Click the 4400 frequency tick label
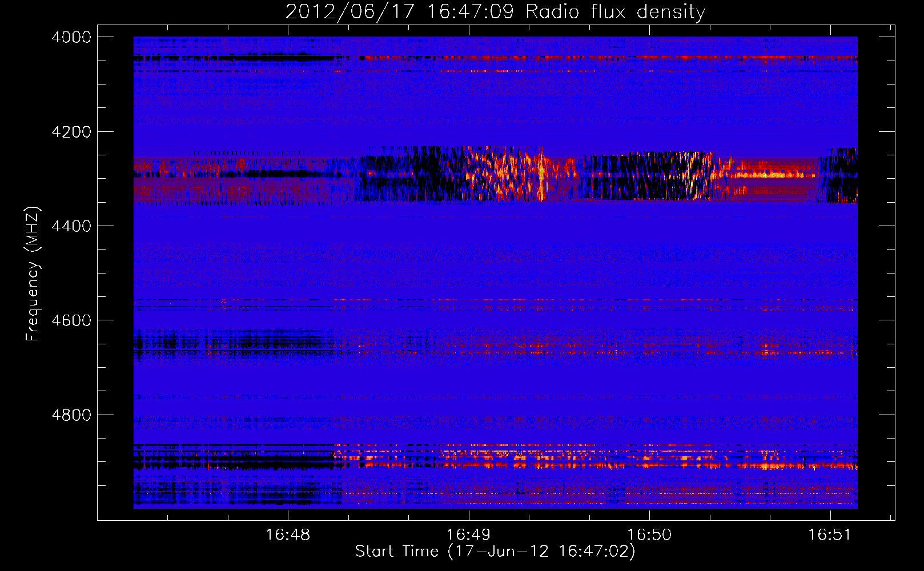The height and width of the screenshot is (571, 924). coord(71,226)
